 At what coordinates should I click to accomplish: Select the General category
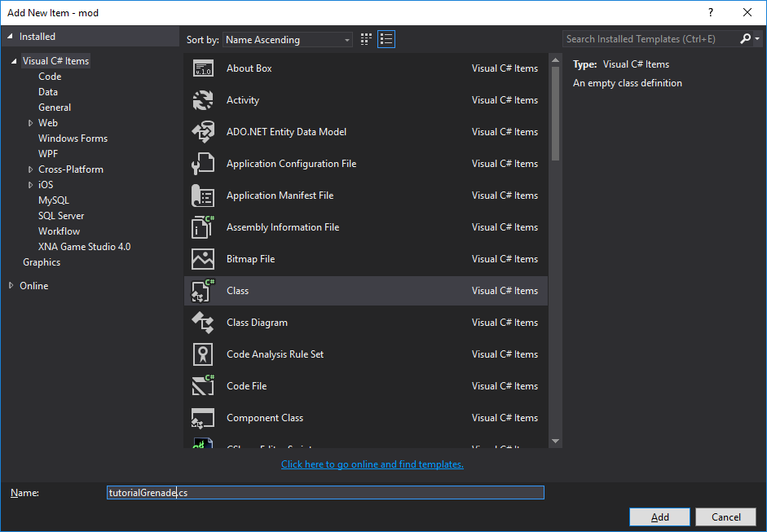point(55,108)
